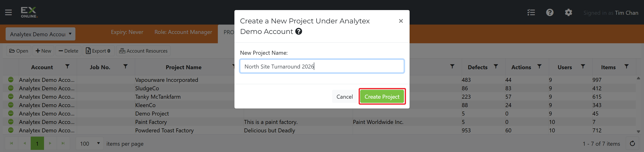Viewport: 644px width, 152px height.
Task: Select the KleenCo project name
Action: pyautogui.click(x=145, y=105)
